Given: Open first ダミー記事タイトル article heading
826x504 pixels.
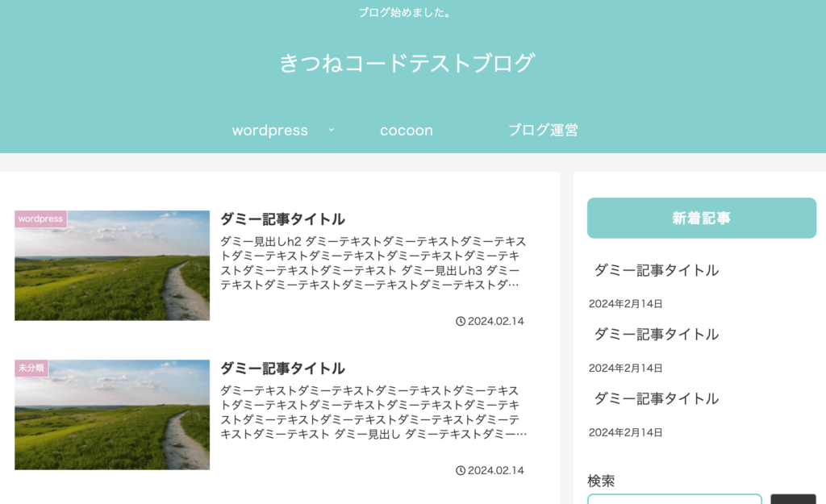Looking at the screenshot, I should tap(282, 219).
